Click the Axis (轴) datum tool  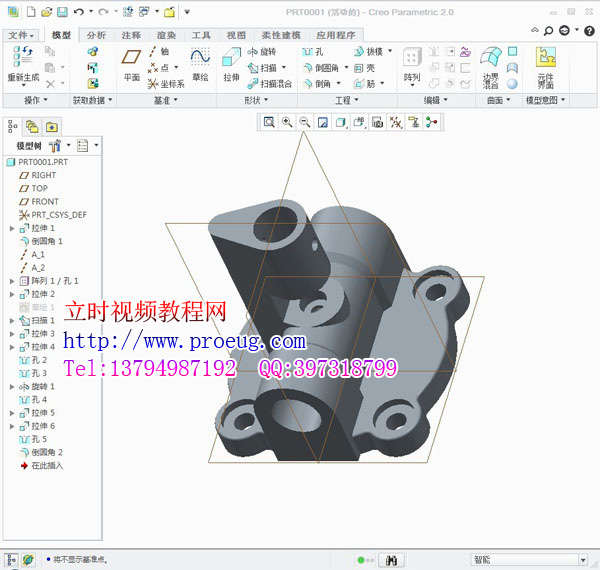159,51
